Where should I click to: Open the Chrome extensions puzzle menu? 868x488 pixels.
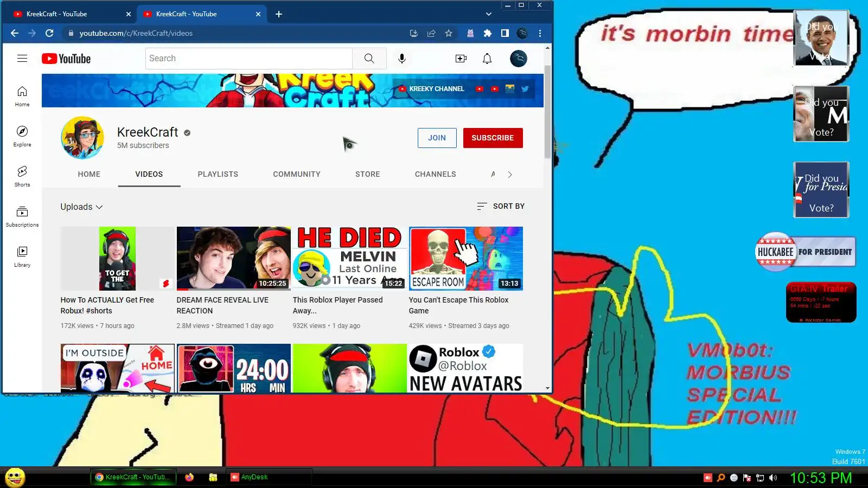pyautogui.click(x=488, y=33)
